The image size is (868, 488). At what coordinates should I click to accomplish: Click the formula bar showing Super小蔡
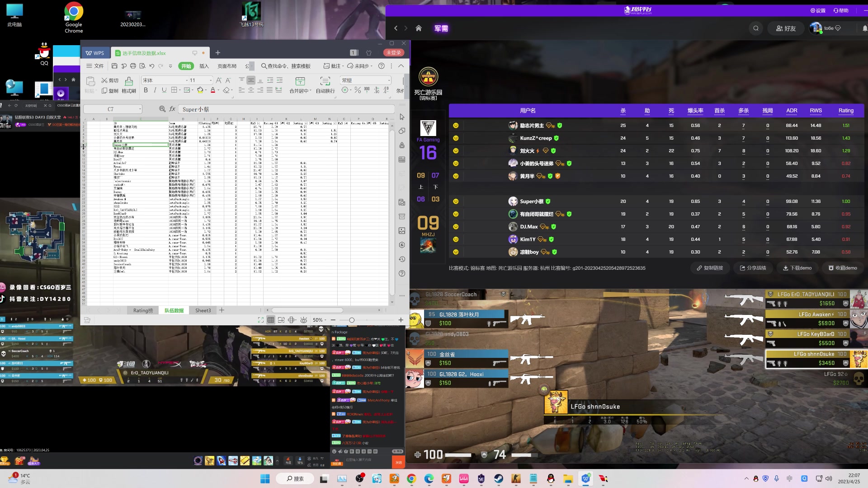287,109
